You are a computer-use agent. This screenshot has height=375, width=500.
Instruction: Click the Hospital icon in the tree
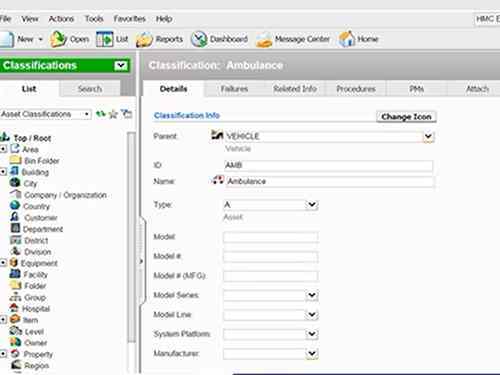point(15,308)
